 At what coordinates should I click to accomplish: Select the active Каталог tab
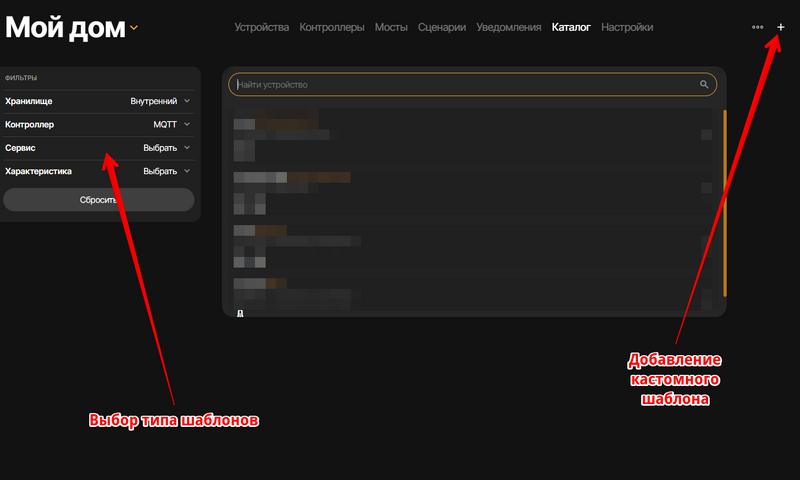click(571, 27)
